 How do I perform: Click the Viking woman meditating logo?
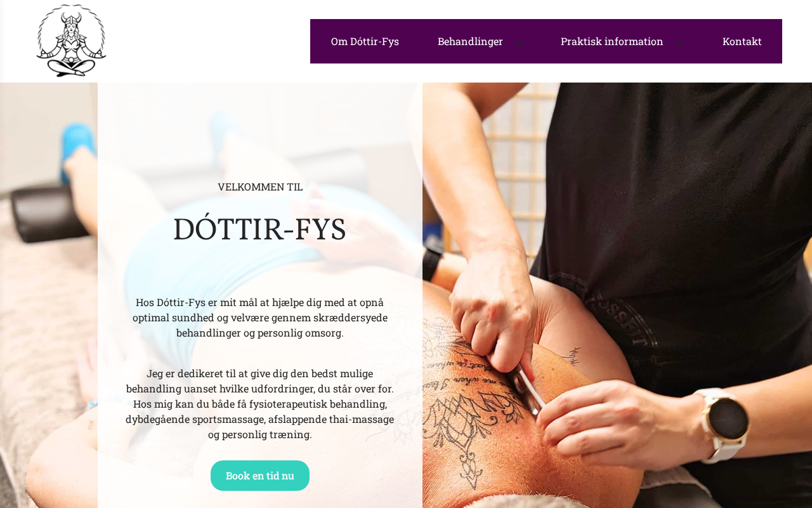coord(71,41)
